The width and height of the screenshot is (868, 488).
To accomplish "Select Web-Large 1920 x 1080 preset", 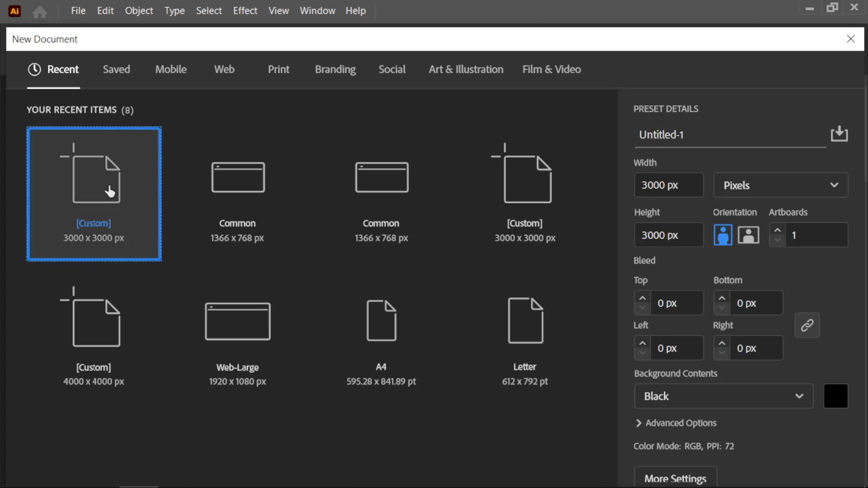I will tap(237, 338).
